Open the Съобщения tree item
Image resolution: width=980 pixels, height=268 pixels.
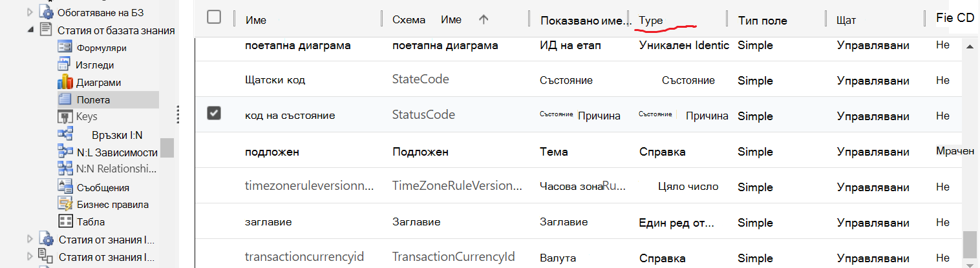103,187
